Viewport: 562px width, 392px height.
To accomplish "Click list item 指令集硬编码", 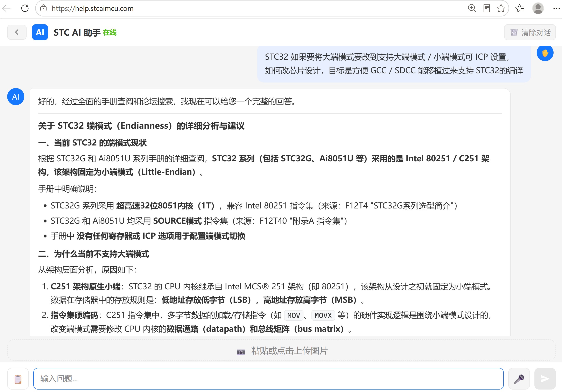I will click(x=271, y=322).
